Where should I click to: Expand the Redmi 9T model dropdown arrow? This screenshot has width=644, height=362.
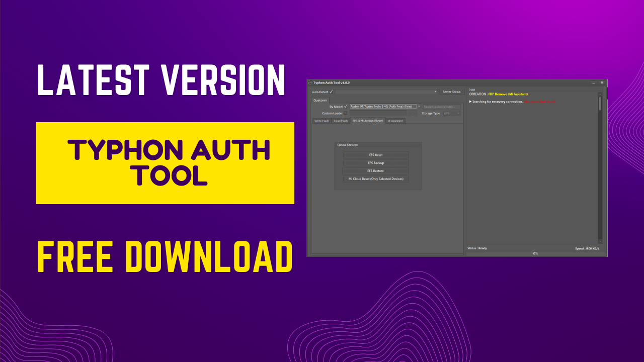419,107
